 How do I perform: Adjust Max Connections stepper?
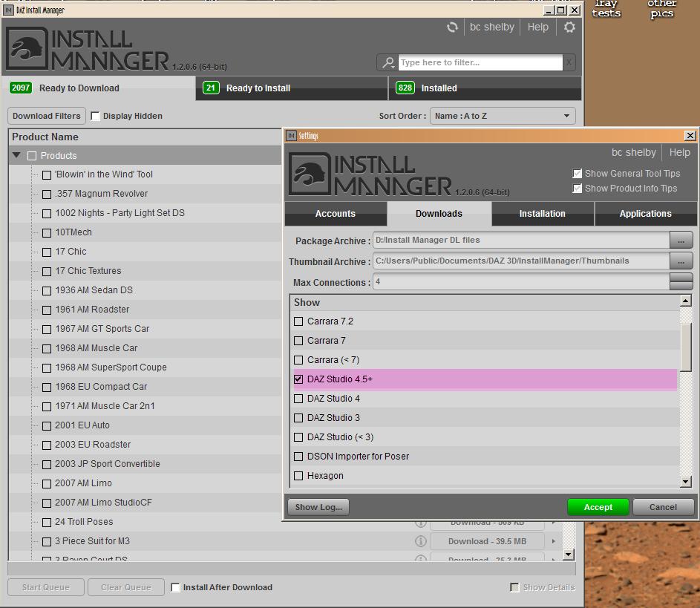coord(681,282)
